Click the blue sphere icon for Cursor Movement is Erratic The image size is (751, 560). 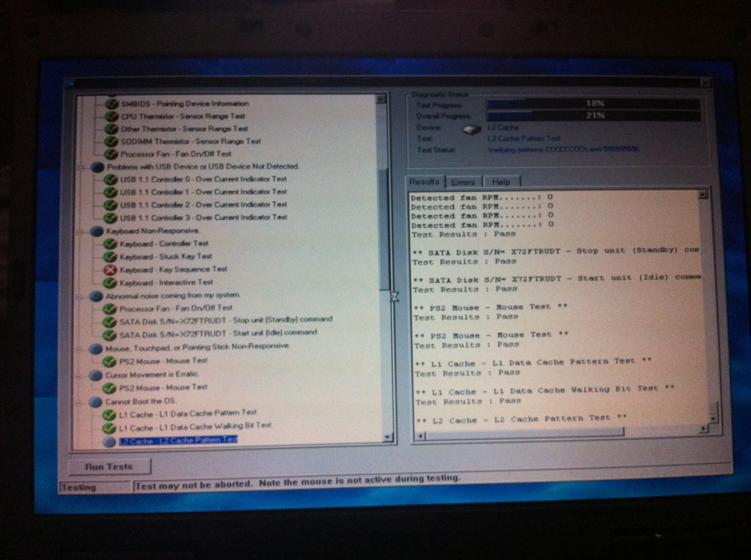96,375
